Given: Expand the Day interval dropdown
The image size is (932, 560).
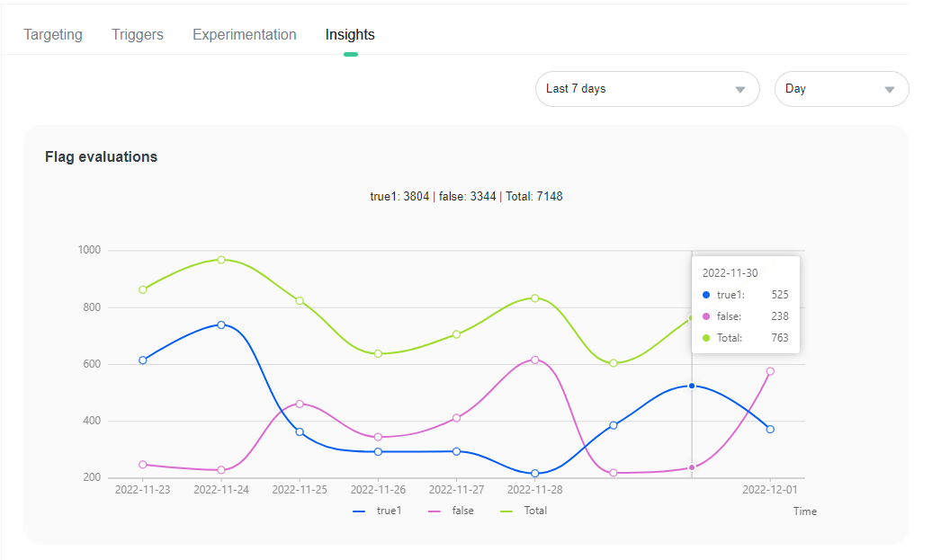Looking at the screenshot, I should tap(840, 89).
